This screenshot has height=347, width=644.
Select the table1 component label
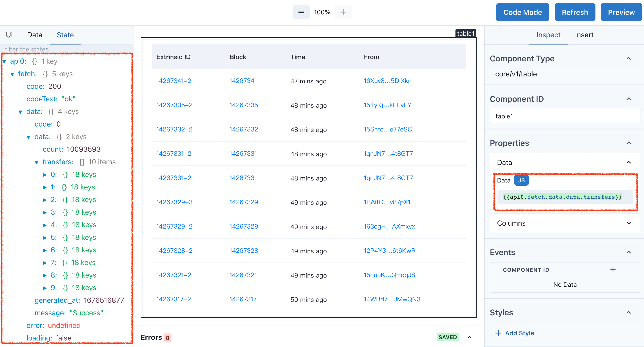point(466,33)
